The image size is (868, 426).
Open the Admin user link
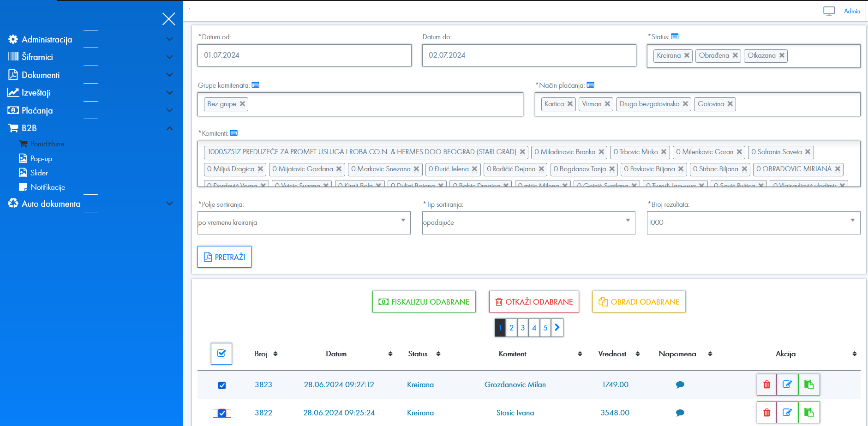[852, 11]
